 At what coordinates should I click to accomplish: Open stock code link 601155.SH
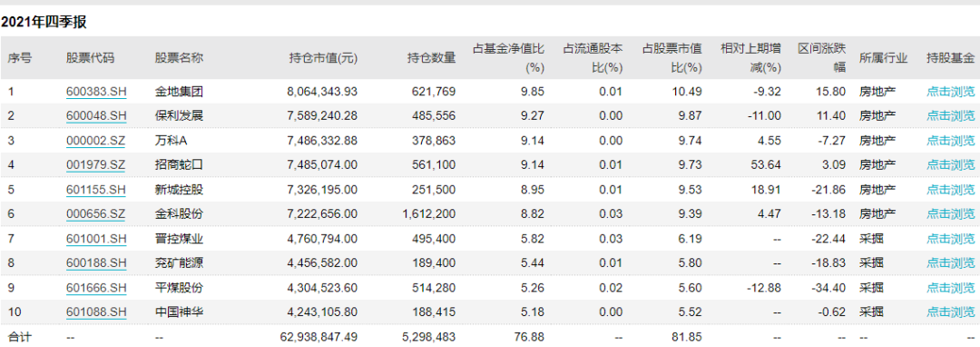[x=96, y=190]
